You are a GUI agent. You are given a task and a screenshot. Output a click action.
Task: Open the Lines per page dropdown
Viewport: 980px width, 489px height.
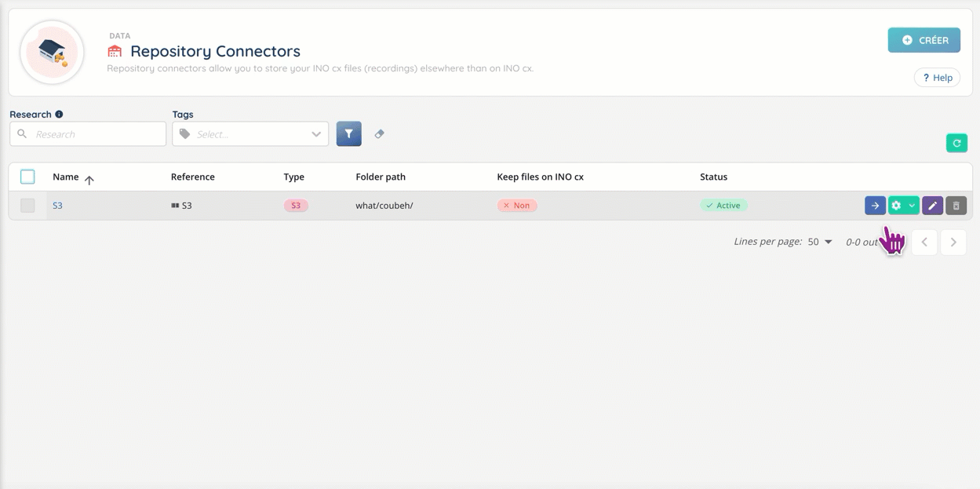tap(820, 242)
